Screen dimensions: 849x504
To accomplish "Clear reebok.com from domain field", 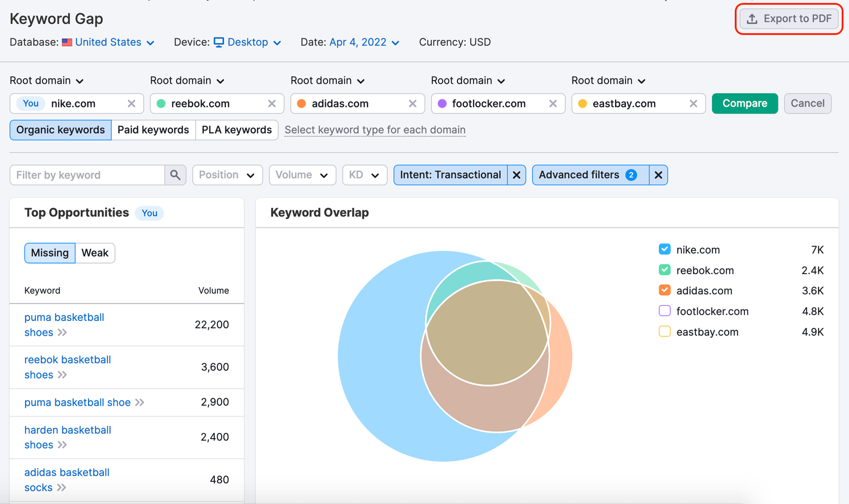I will [x=272, y=104].
